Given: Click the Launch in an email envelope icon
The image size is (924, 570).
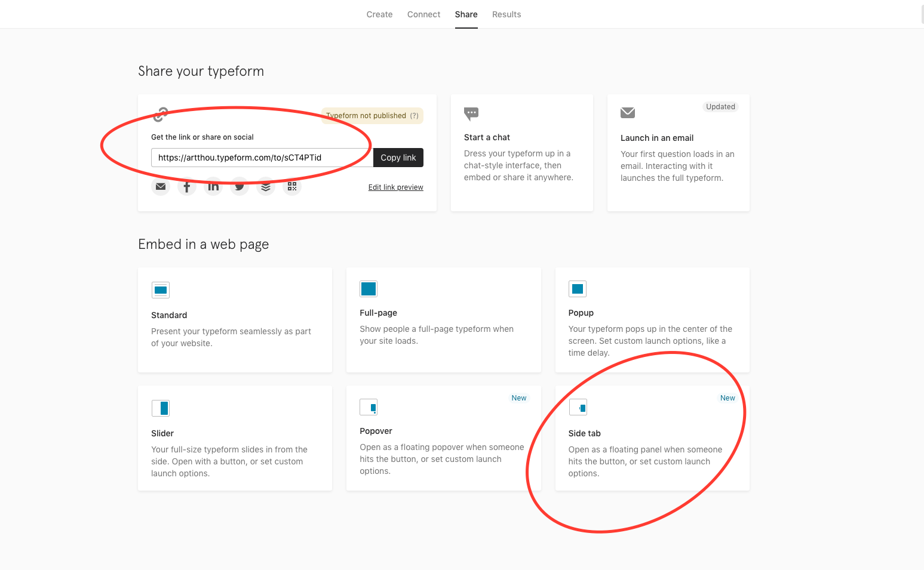Looking at the screenshot, I should pos(628,113).
